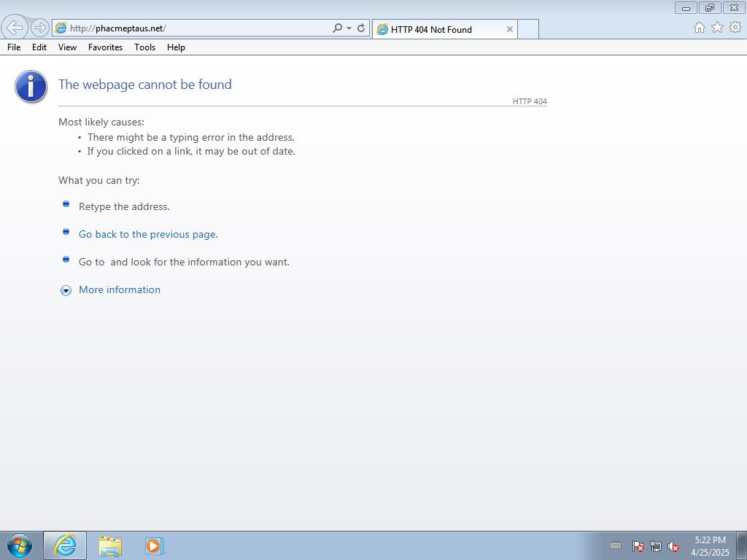Click the network status tray icon

click(x=656, y=546)
